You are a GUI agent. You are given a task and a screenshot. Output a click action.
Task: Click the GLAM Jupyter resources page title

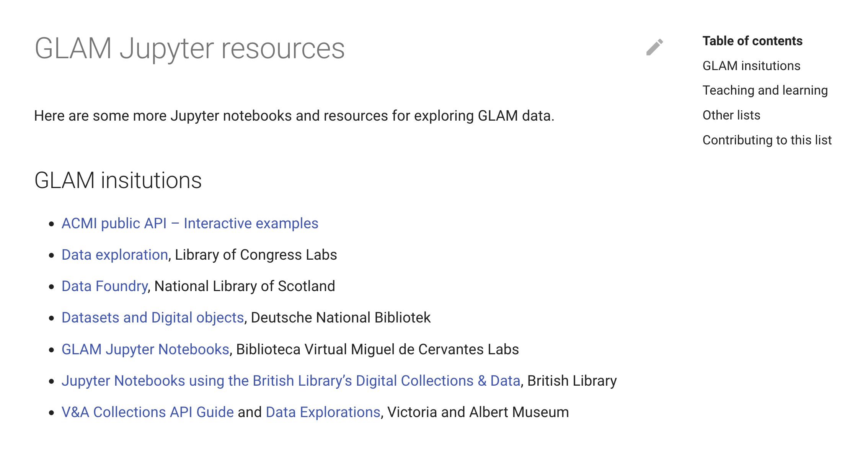point(189,49)
